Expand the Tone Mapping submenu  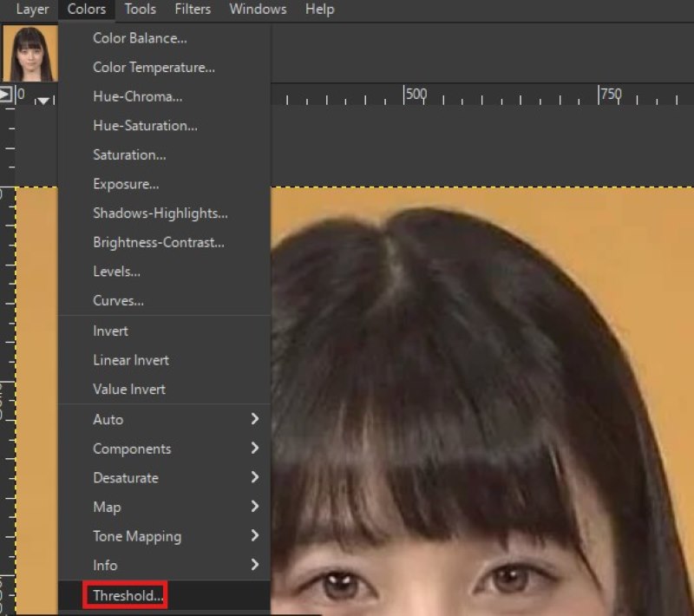tap(165, 537)
